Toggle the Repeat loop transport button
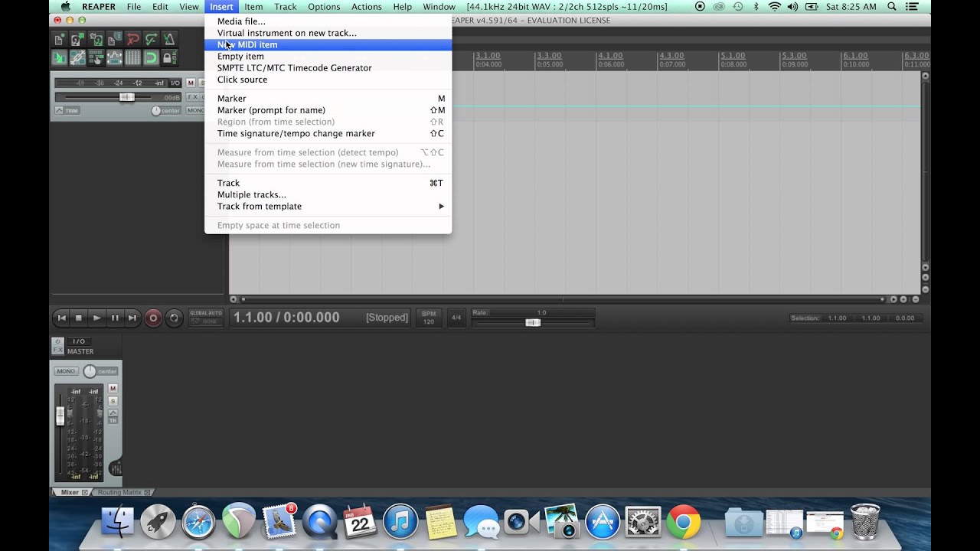 (x=174, y=318)
